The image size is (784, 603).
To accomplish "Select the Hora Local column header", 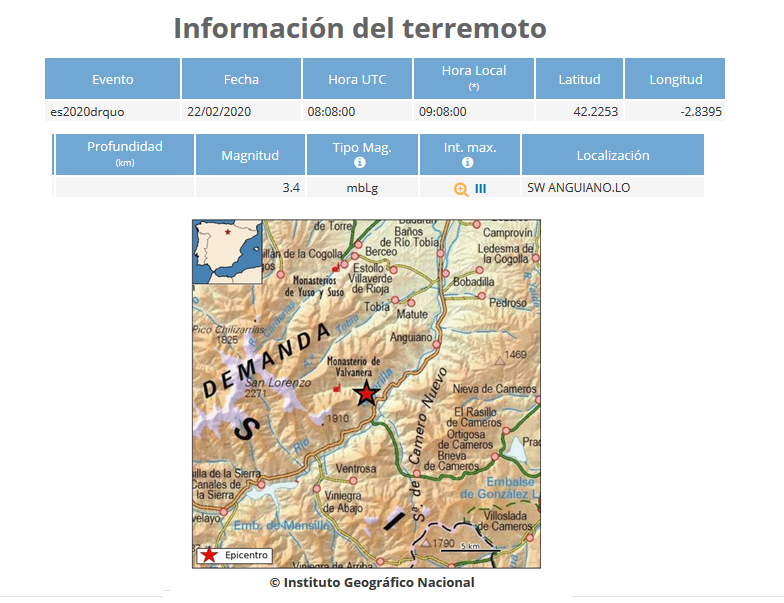I will [474, 78].
